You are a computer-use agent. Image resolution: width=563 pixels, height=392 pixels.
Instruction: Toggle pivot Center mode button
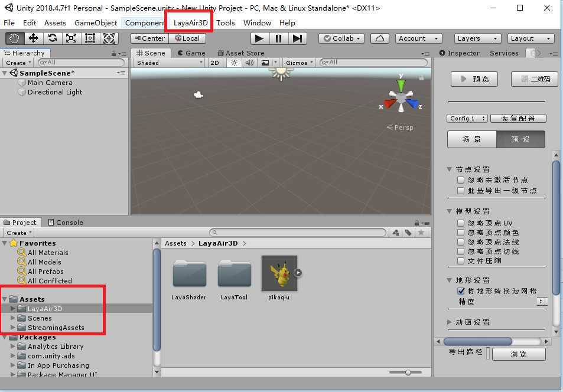coord(149,38)
